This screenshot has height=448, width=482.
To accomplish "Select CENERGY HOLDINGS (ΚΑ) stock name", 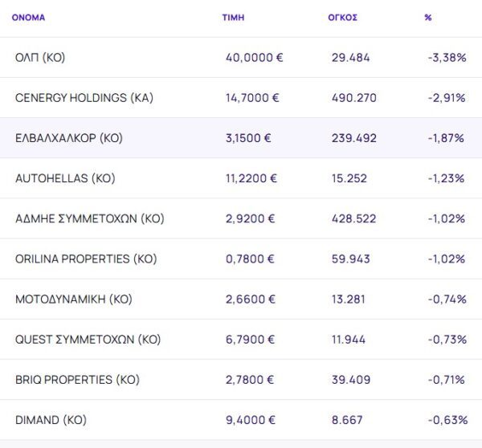I will coord(84,98).
